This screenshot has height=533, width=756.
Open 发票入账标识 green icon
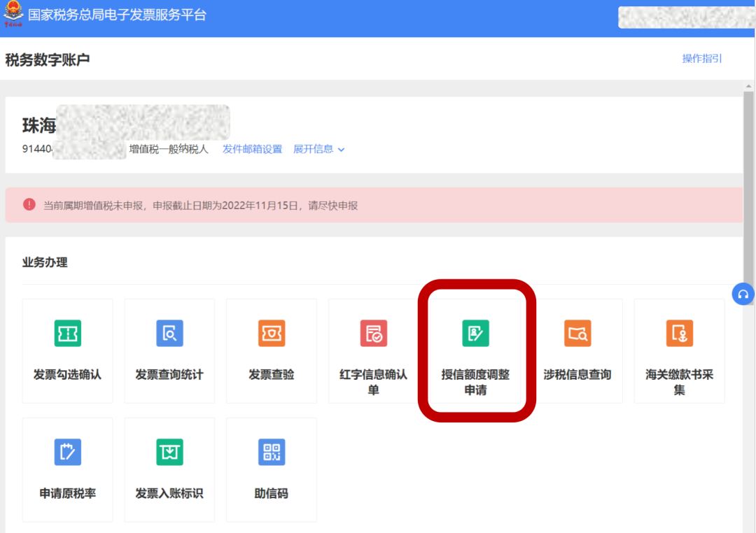(x=169, y=452)
